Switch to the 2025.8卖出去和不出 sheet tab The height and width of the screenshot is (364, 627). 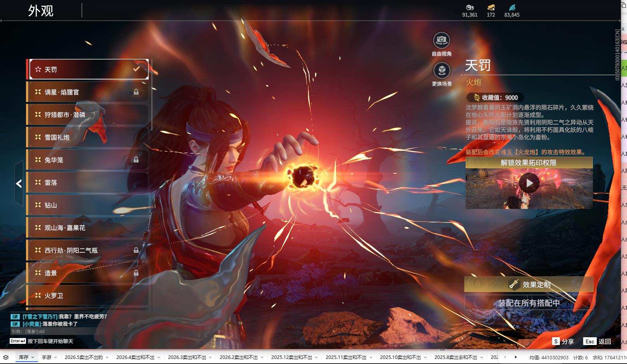(456, 357)
